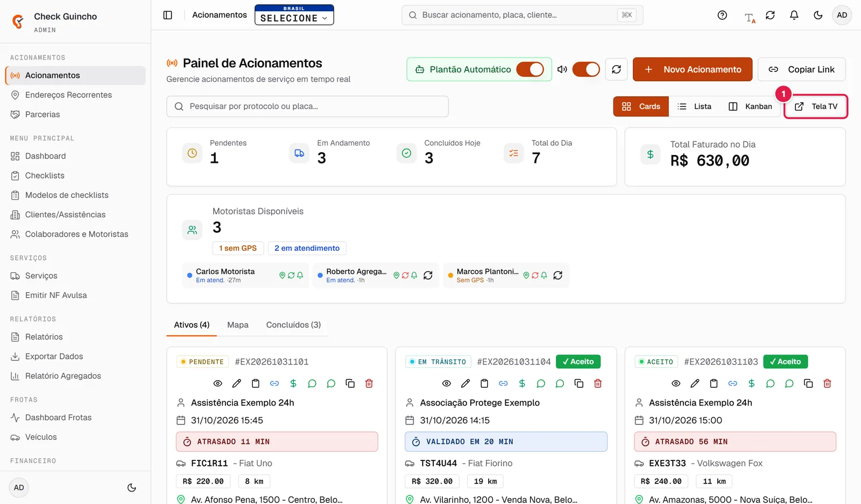
Task: Delete card #EX20261031104 trash icon
Action: 598,384
